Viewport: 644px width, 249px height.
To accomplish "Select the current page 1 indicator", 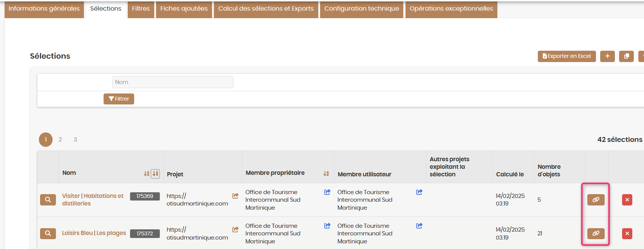I will 46,140.
